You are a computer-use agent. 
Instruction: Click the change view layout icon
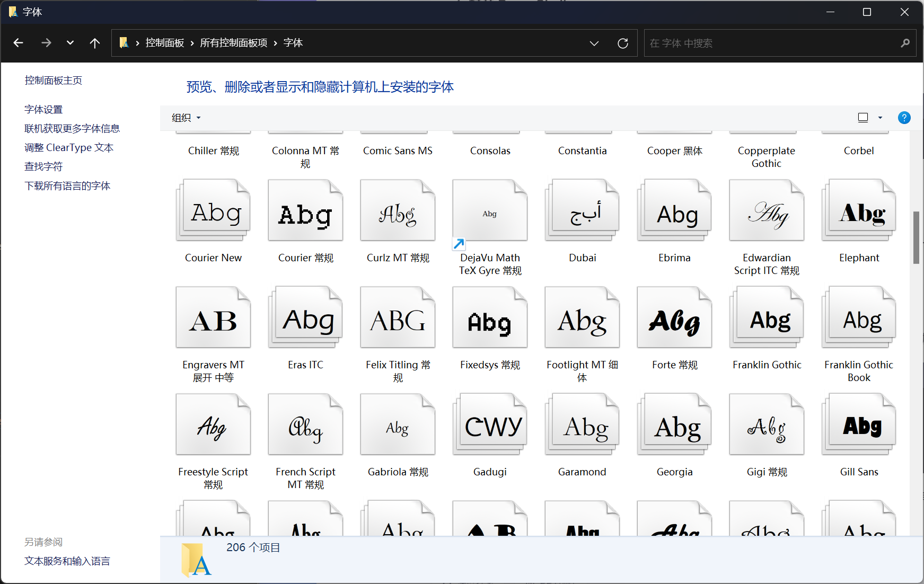click(x=863, y=118)
